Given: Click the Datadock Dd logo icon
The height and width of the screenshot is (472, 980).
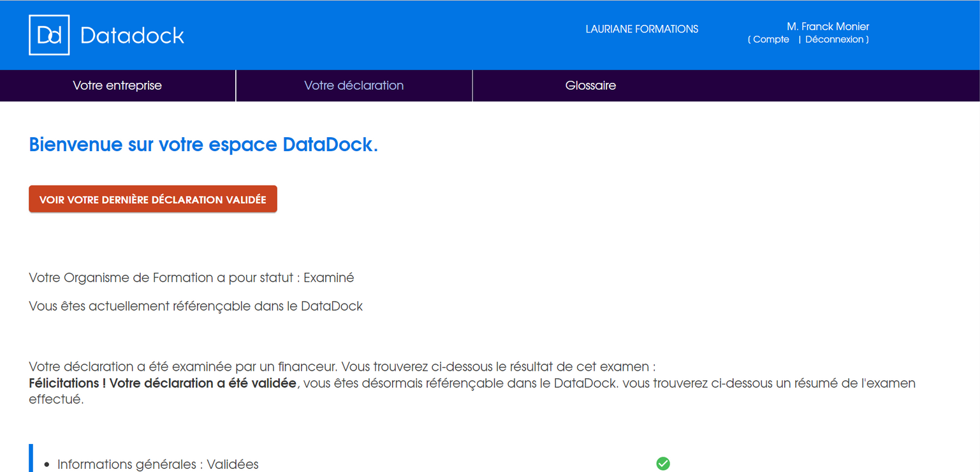Looking at the screenshot, I should click(49, 35).
